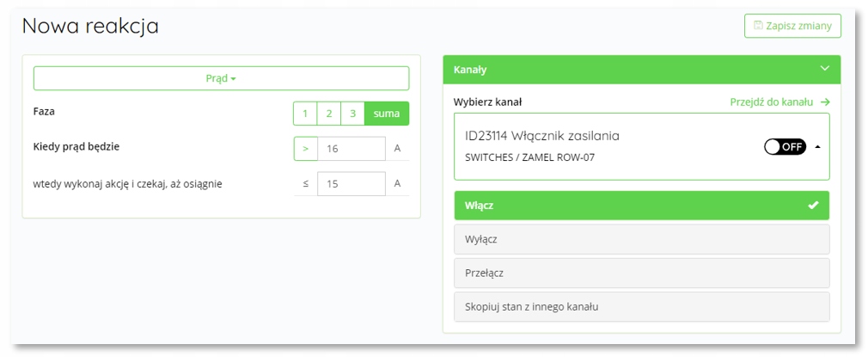Click the floppy disk save icon
The height and width of the screenshot is (357, 868).
(x=758, y=26)
